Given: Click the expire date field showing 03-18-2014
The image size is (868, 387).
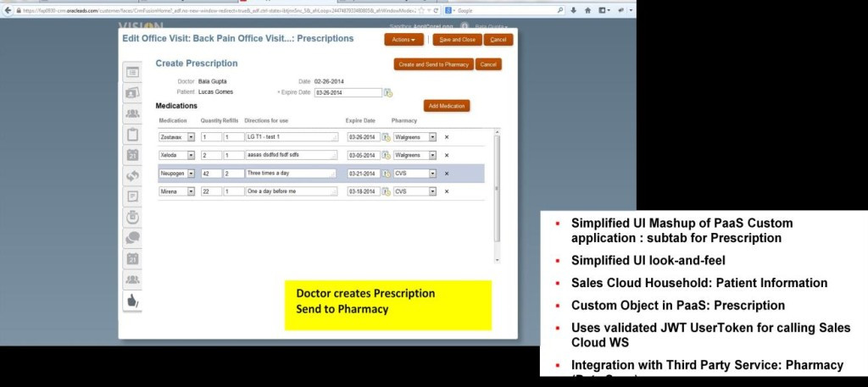Looking at the screenshot, I should (364, 191).
